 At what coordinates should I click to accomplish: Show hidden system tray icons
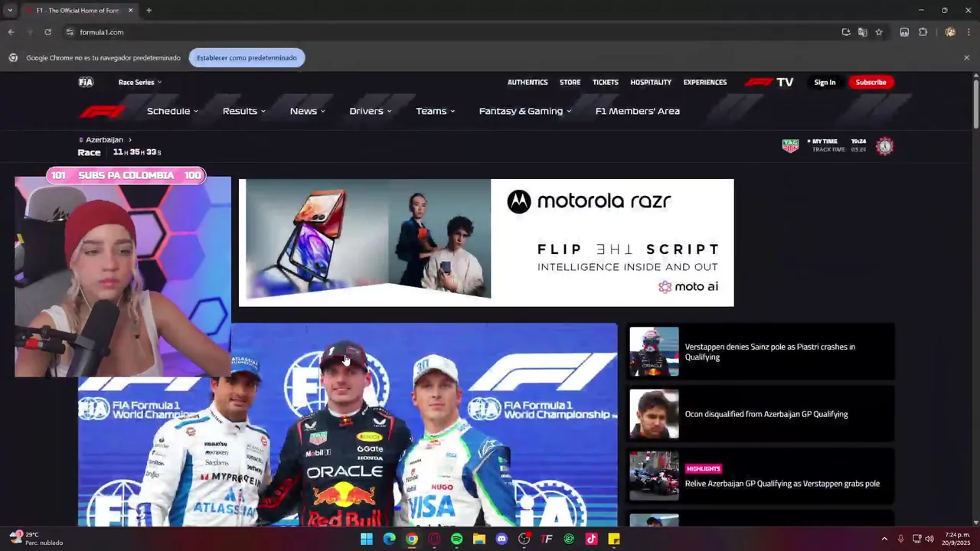[x=884, y=539]
